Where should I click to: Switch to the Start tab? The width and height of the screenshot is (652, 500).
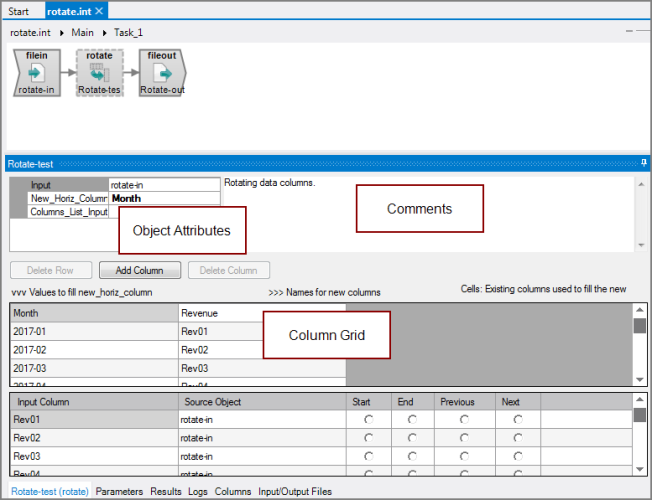pyautogui.click(x=19, y=11)
